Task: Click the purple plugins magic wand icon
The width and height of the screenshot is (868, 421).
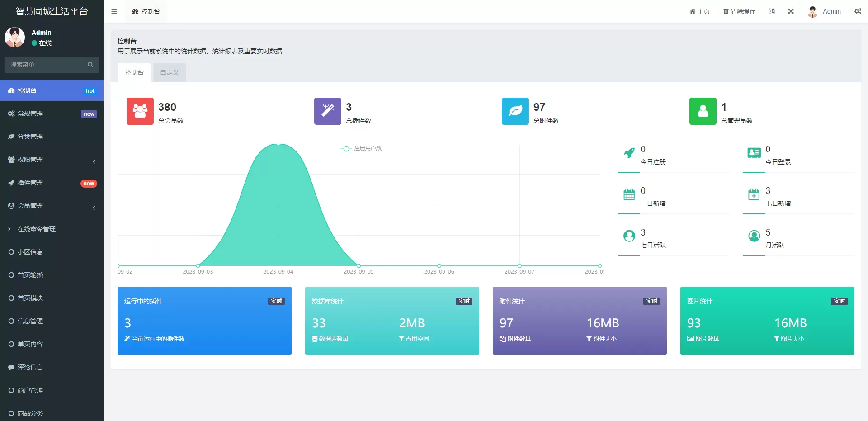Action: pyautogui.click(x=327, y=111)
